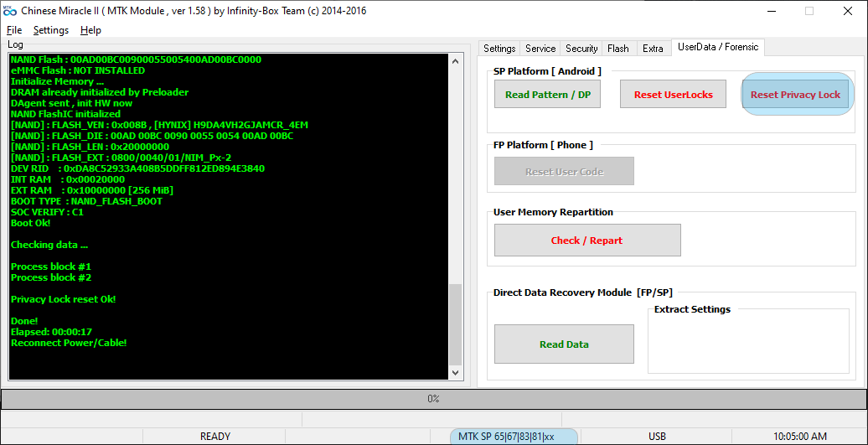868x445 pixels.
Task: Click the 'EXT RAM : 0x10000000 [256 MiB]' log line
Action: pos(92,190)
